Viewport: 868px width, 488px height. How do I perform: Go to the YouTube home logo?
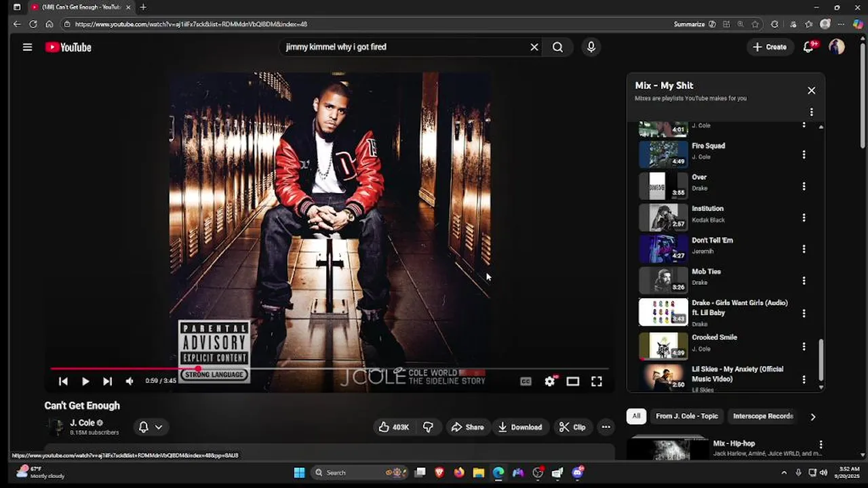tap(68, 47)
